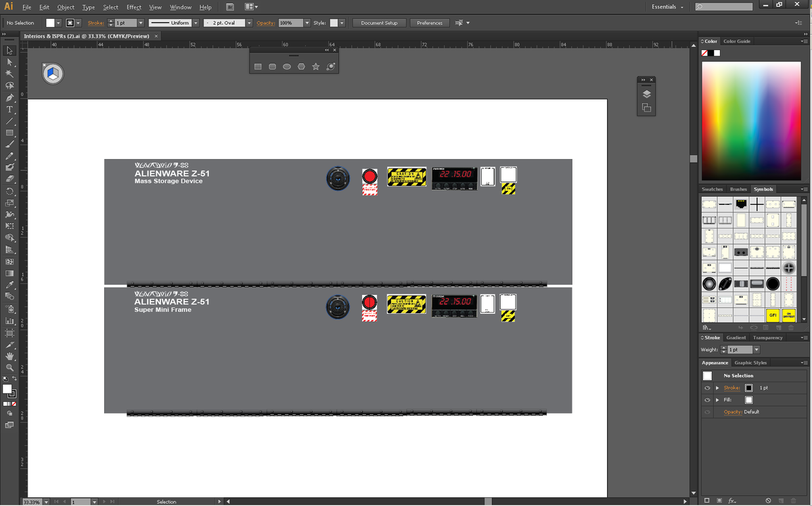This screenshot has height=506, width=812.
Task: Set None mode below fill/stroke in Tools
Action: pos(14,404)
